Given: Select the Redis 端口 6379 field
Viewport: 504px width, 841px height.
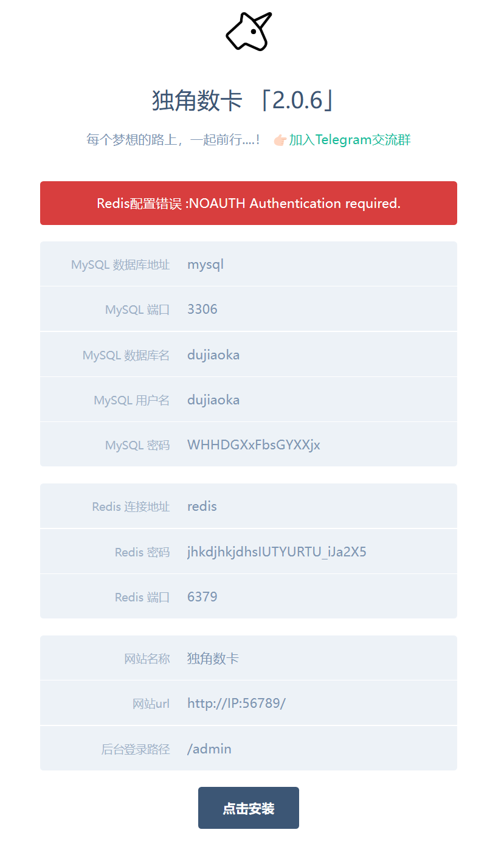Looking at the screenshot, I should (316, 597).
